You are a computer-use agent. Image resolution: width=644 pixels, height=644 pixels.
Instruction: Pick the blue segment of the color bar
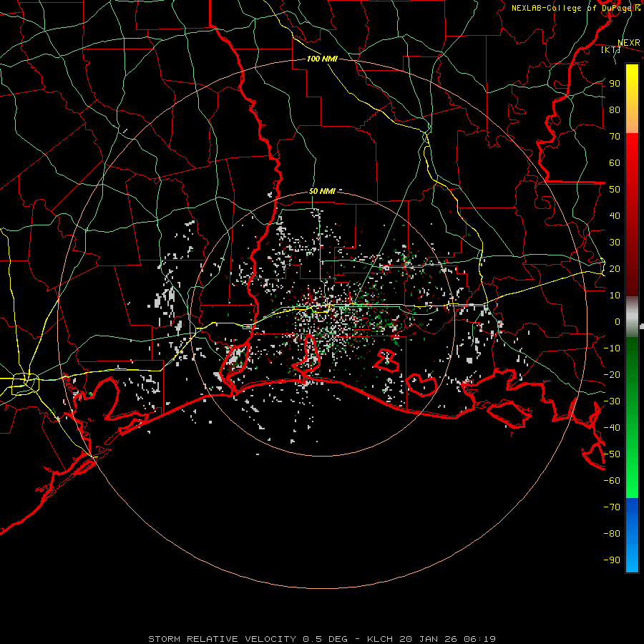tap(632, 535)
